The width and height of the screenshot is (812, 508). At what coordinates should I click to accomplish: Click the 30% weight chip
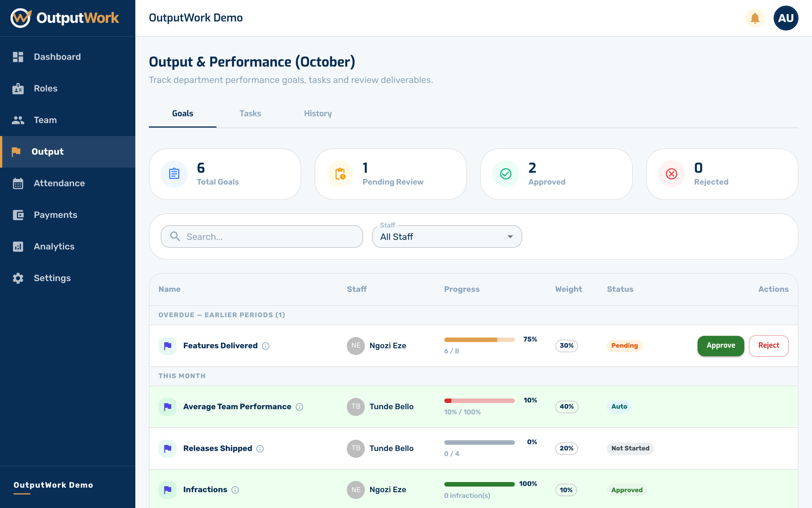[x=566, y=345]
